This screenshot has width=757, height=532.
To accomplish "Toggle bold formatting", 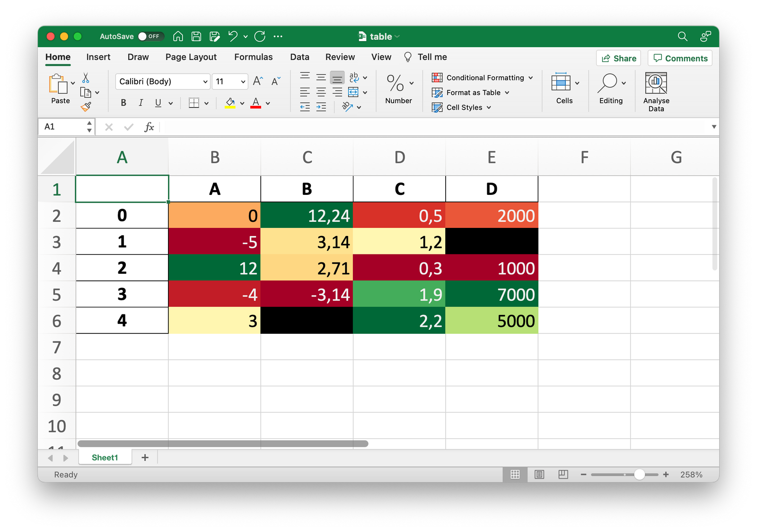I will point(123,103).
